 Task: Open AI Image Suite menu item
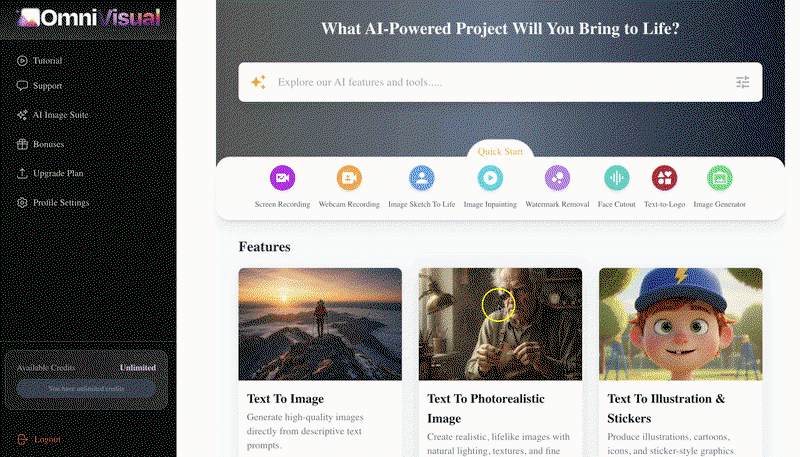coord(61,115)
